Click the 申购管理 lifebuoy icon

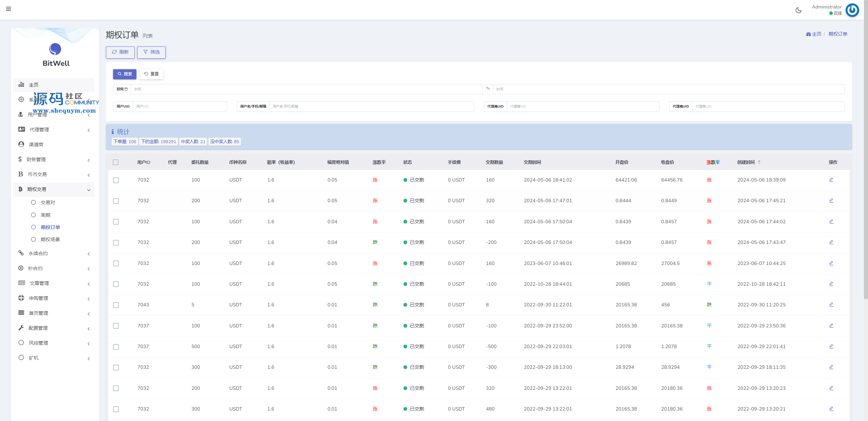[21, 298]
